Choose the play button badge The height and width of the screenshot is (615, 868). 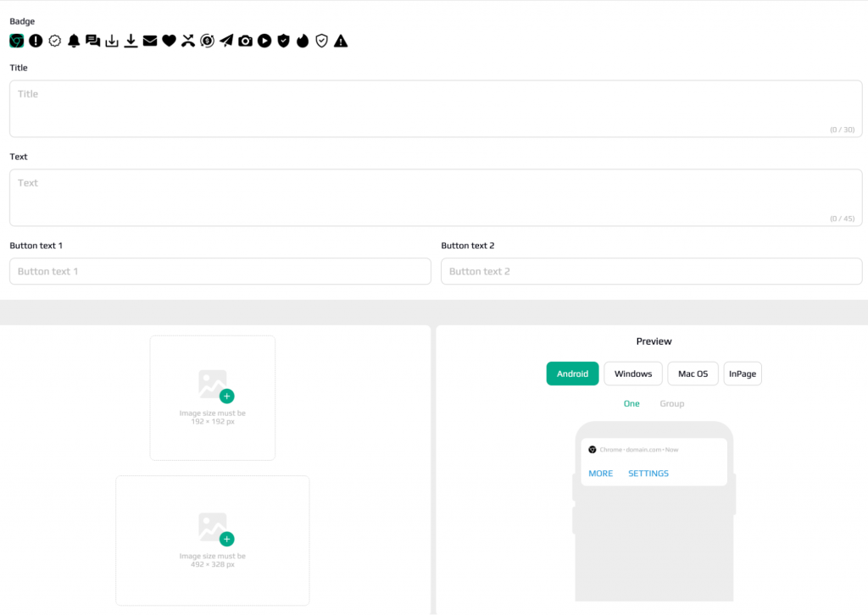264,41
